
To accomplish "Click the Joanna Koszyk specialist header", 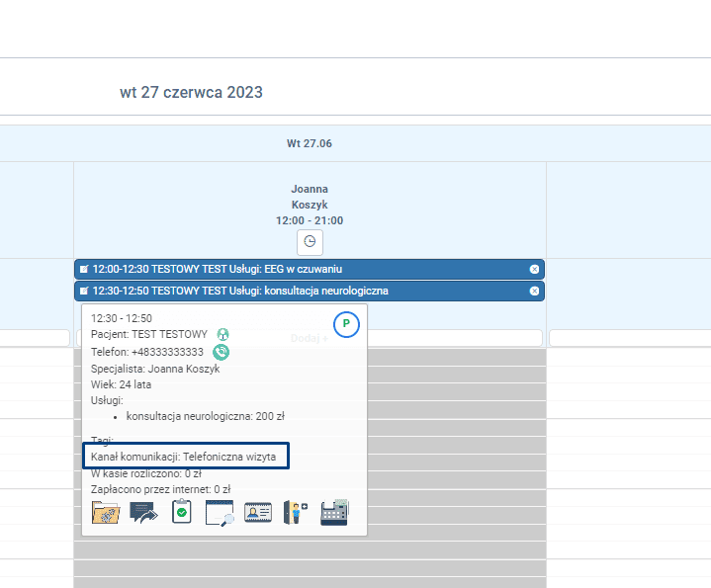I will [310, 197].
